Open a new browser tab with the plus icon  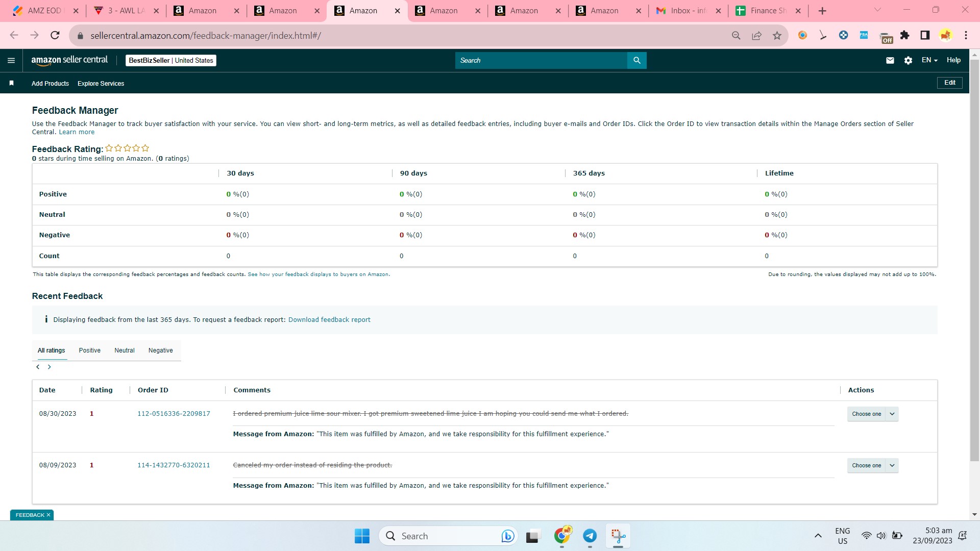pyautogui.click(x=822, y=11)
